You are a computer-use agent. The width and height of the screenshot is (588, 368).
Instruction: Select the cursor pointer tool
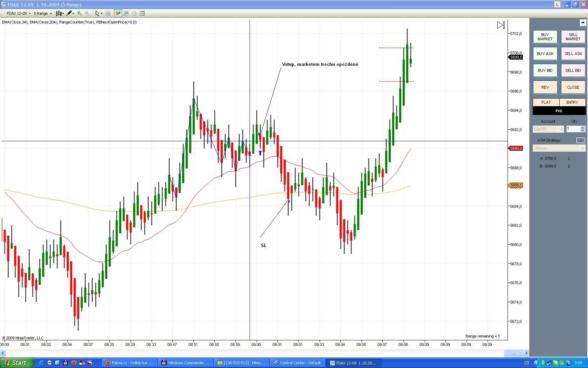coord(97,13)
